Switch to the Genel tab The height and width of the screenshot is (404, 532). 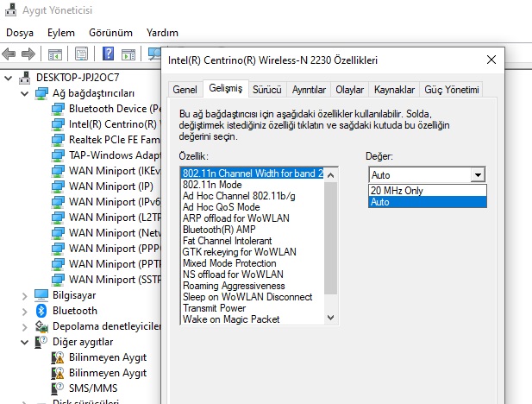pos(185,90)
